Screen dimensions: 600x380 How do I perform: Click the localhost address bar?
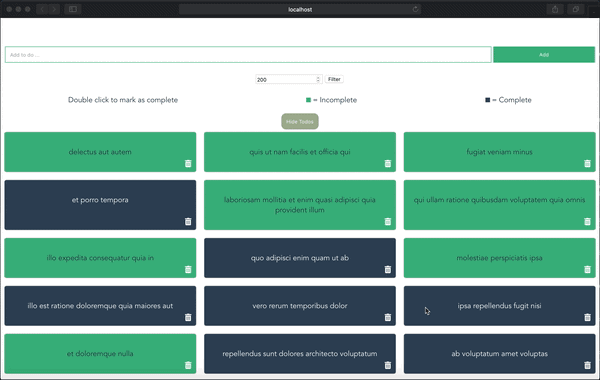coord(300,9)
